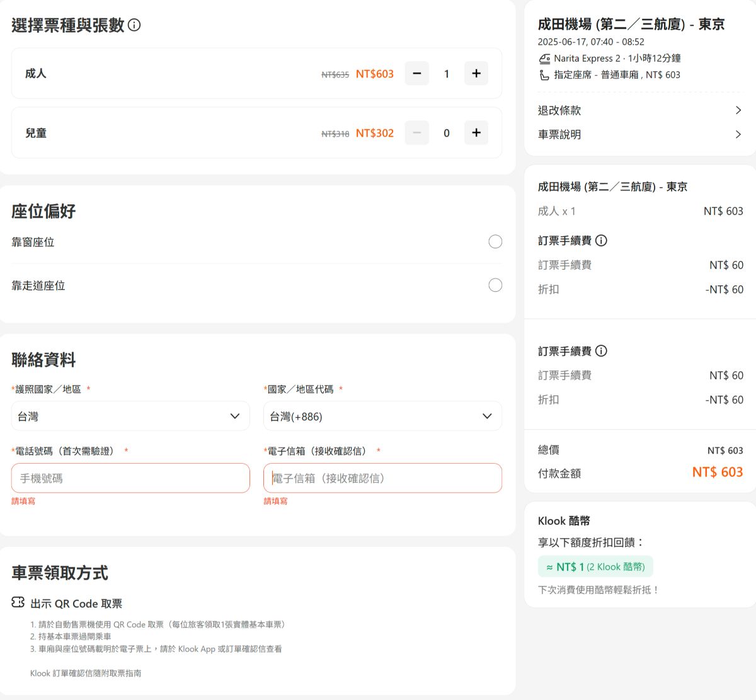This screenshot has width=756, height=700.
Task: Open the 國家／地區代碼 dropdown showing 台灣(+886)
Action: [x=382, y=416]
